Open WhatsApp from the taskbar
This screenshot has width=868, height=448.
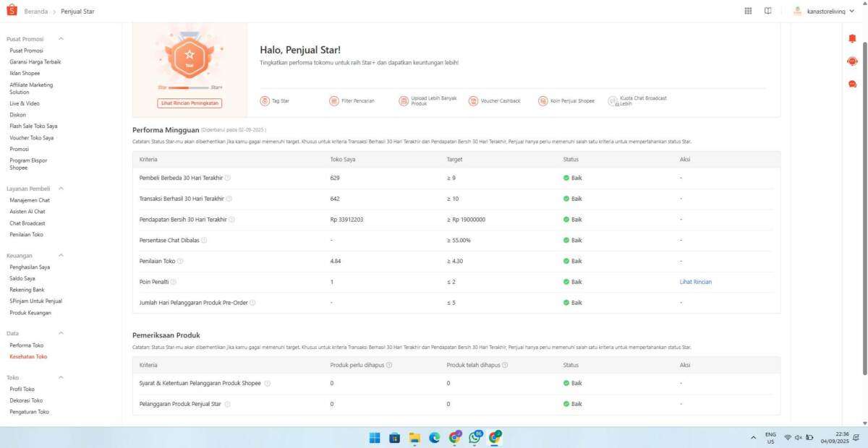point(475,437)
